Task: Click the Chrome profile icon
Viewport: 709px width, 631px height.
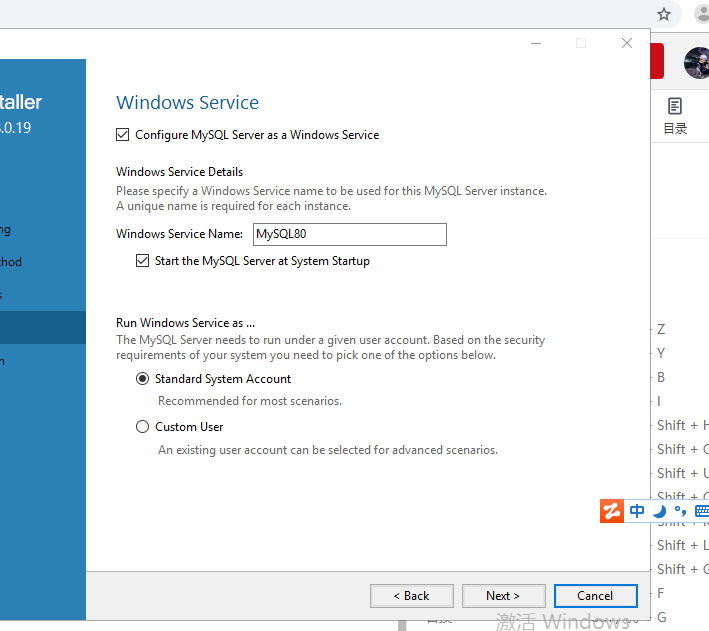Action: pyautogui.click(x=702, y=14)
